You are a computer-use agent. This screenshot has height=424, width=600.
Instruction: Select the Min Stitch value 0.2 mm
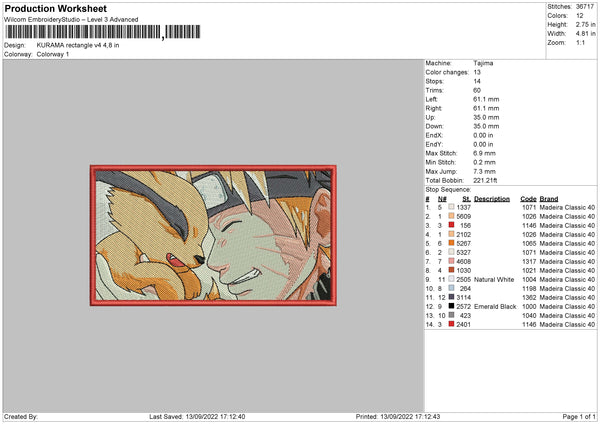(484, 162)
